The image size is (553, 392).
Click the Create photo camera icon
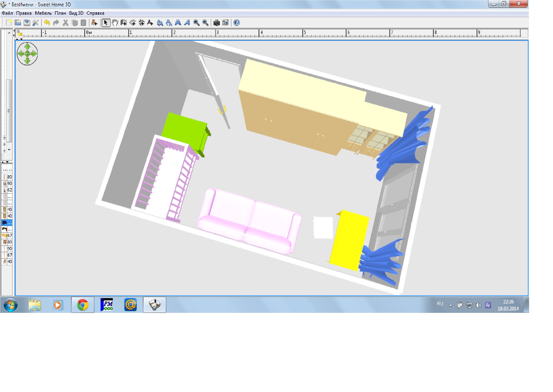pos(216,23)
